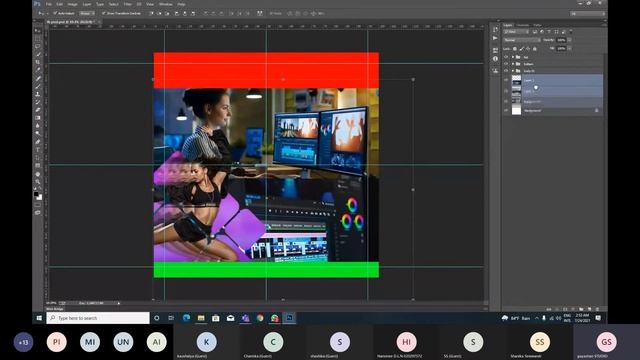This screenshot has width=640, height=360.
Task: Open the Windows Start menu
Action: tap(39, 318)
